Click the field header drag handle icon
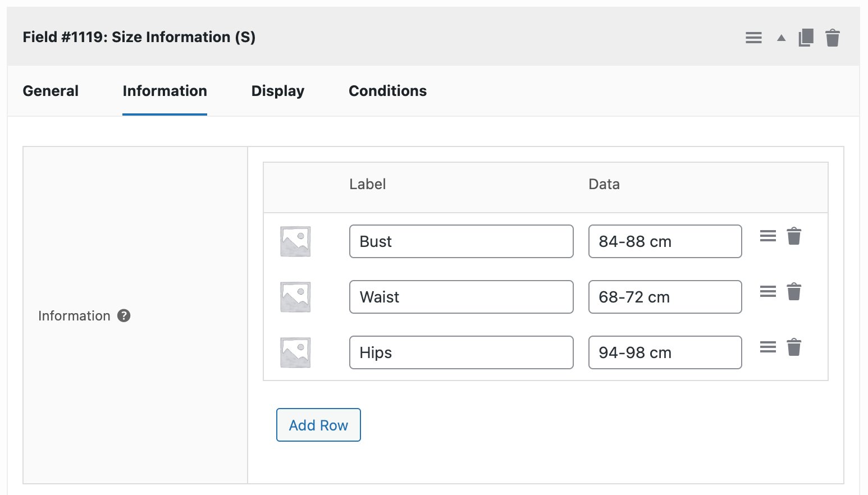The height and width of the screenshot is (495, 868). click(x=753, y=37)
